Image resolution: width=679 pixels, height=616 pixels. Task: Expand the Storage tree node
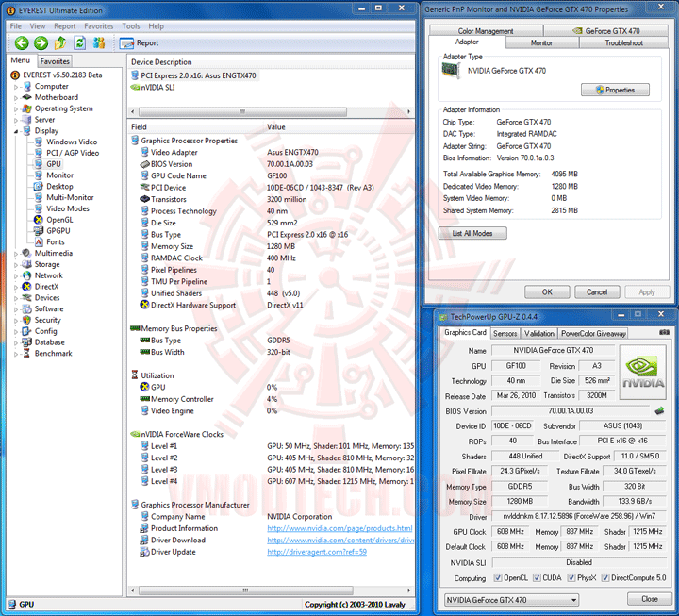pyautogui.click(x=16, y=265)
